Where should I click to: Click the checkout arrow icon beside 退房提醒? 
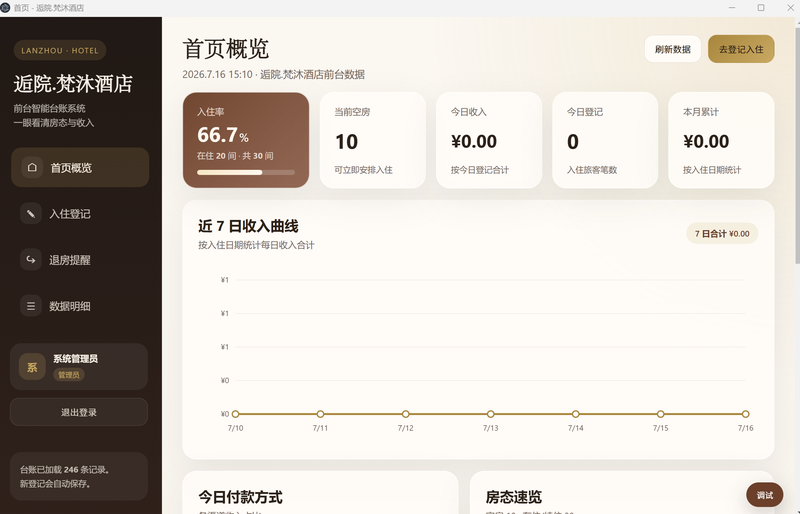pyautogui.click(x=31, y=260)
